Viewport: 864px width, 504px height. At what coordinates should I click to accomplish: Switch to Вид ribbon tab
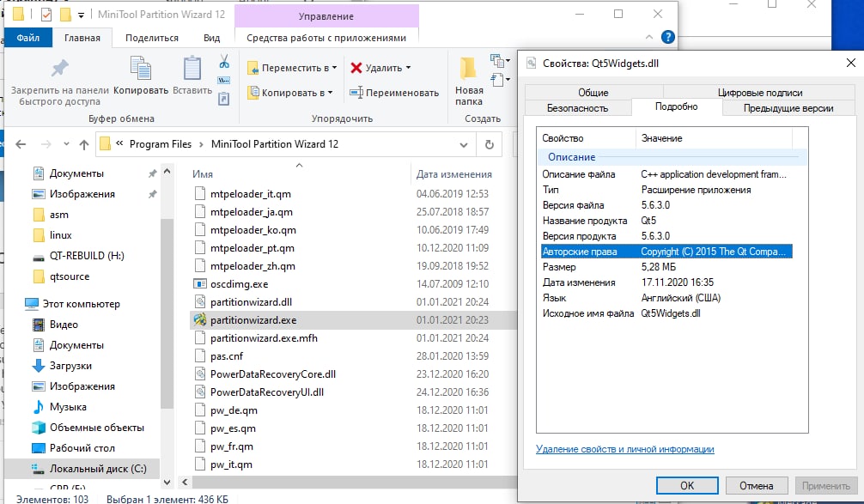[x=211, y=38]
